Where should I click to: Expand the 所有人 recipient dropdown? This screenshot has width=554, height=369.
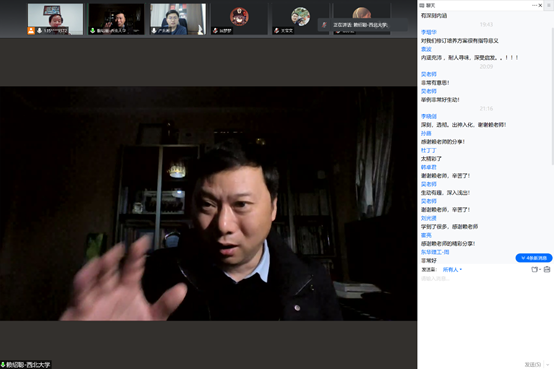[x=452, y=270]
